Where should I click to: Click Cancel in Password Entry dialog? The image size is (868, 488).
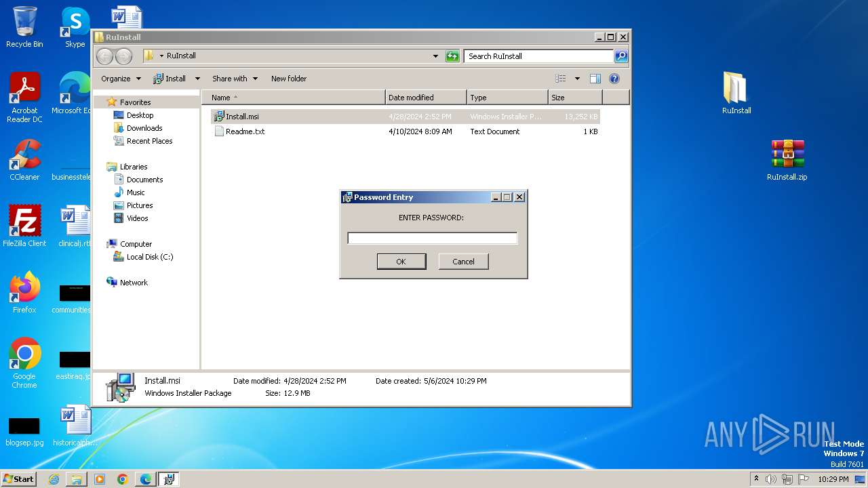point(464,262)
